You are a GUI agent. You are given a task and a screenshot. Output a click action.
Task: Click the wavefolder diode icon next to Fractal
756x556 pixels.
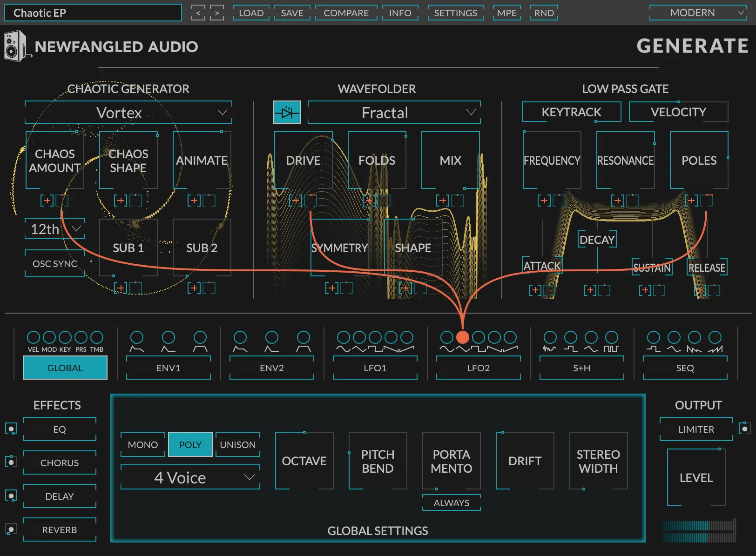coord(287,112)
